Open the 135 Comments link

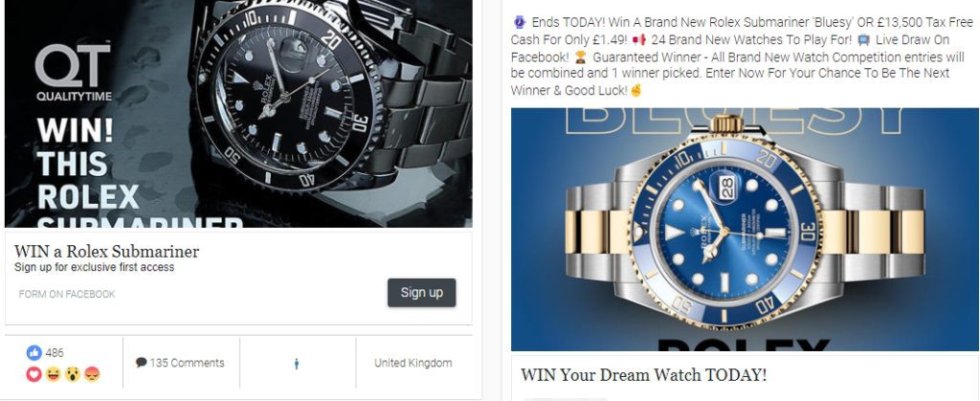pos(180,363)
